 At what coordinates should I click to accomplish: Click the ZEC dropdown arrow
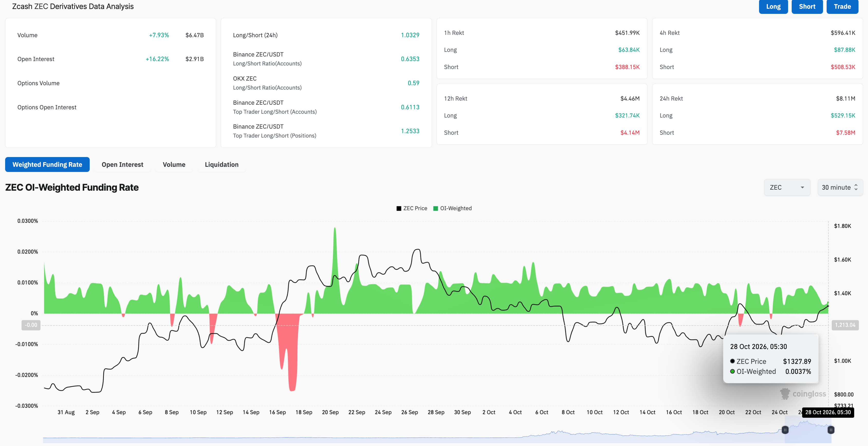pos(802,188)
